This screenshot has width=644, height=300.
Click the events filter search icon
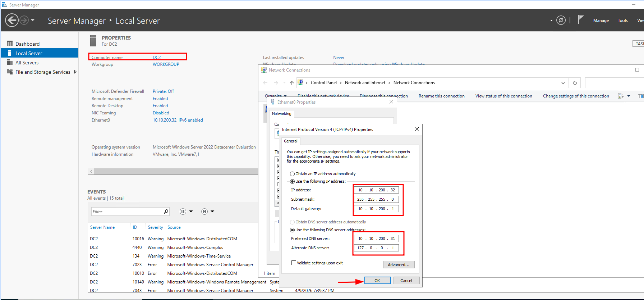click(x=166, y=212)
